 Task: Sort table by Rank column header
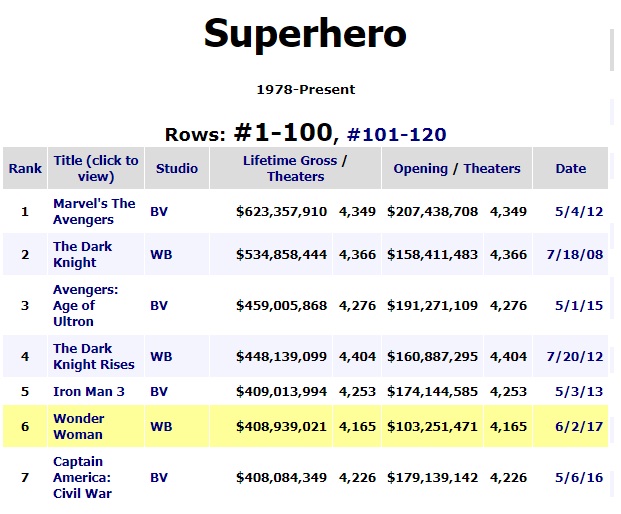tap(25, 168)
